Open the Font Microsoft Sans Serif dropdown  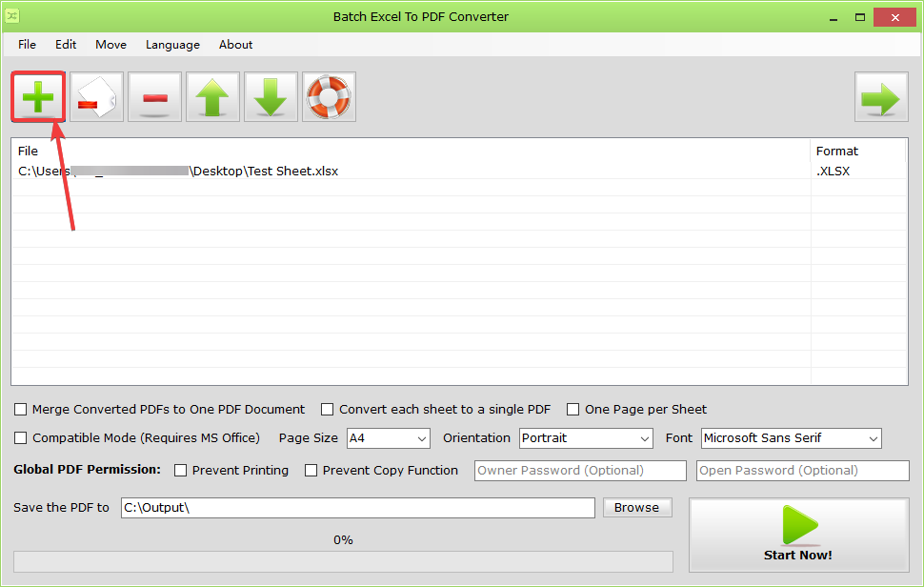792,438
